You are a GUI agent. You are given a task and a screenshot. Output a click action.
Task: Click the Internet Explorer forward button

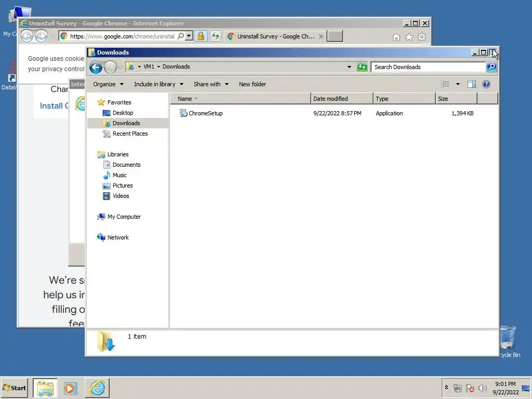(x=42, y=36)
